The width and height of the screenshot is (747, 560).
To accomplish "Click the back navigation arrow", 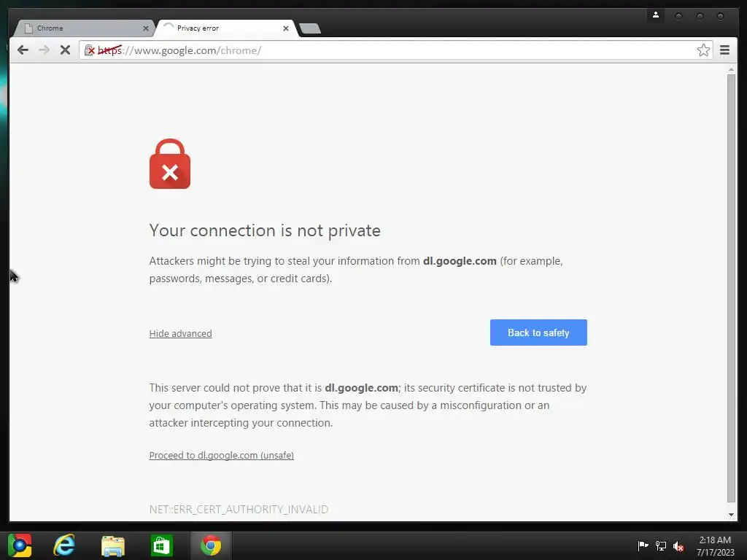I will pyautogui.click(x=23, y=50).
